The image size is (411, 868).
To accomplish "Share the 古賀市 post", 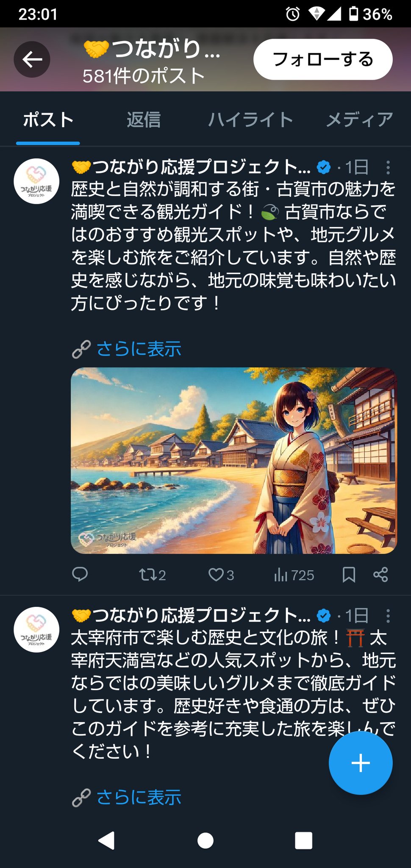I will [380, 575].
